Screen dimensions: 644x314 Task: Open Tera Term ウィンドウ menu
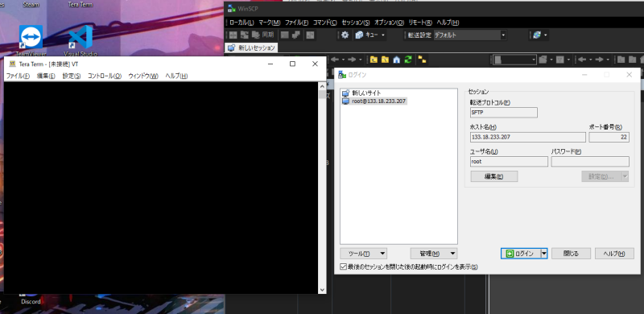point(143,76)
